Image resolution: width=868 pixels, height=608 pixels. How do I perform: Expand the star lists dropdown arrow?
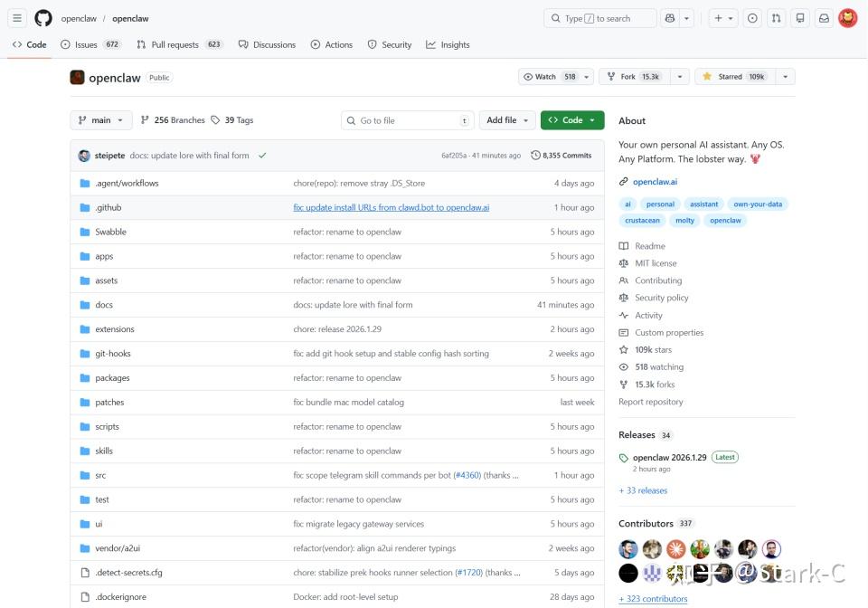(x=785, y=76)
